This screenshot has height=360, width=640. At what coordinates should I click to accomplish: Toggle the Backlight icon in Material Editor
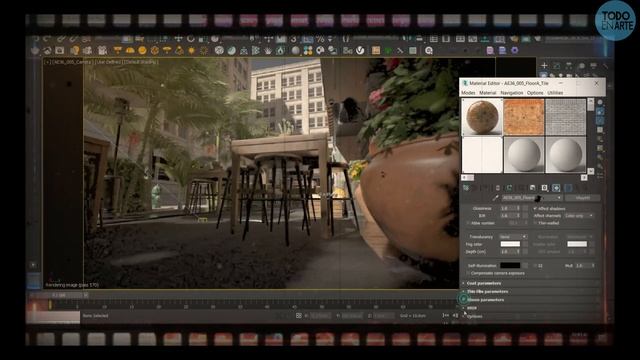(x=600, y=111)
